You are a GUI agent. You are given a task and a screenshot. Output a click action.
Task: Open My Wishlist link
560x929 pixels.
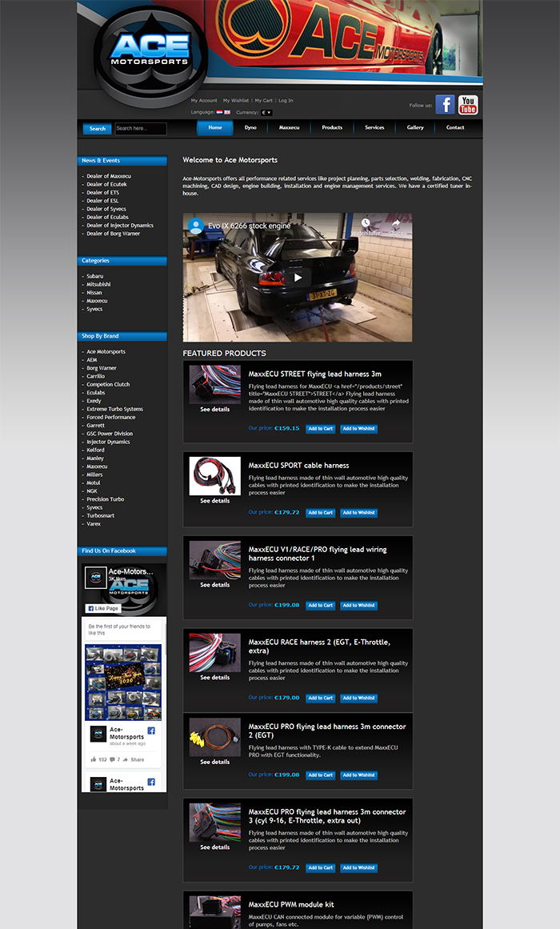pos(236,101)
